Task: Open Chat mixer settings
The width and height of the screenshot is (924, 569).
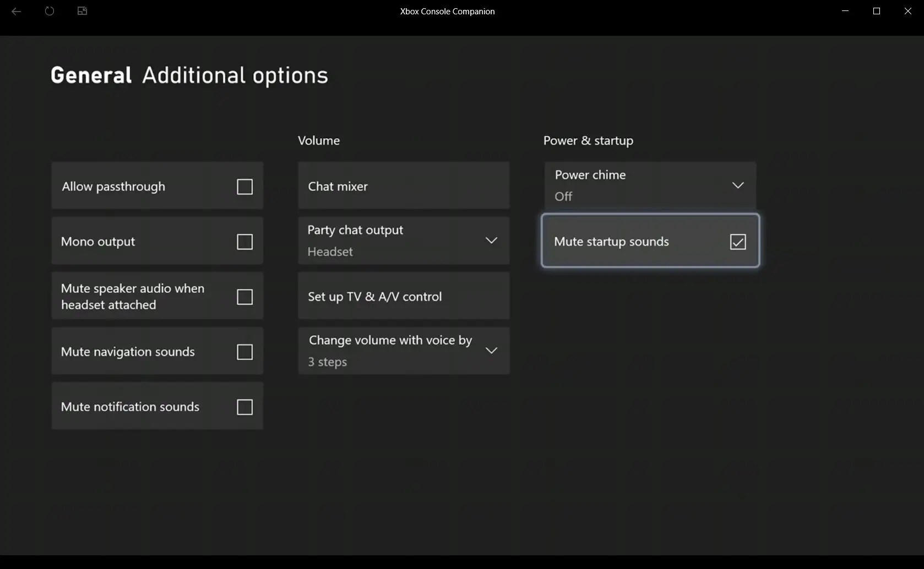Action: (x=403, y=186)
